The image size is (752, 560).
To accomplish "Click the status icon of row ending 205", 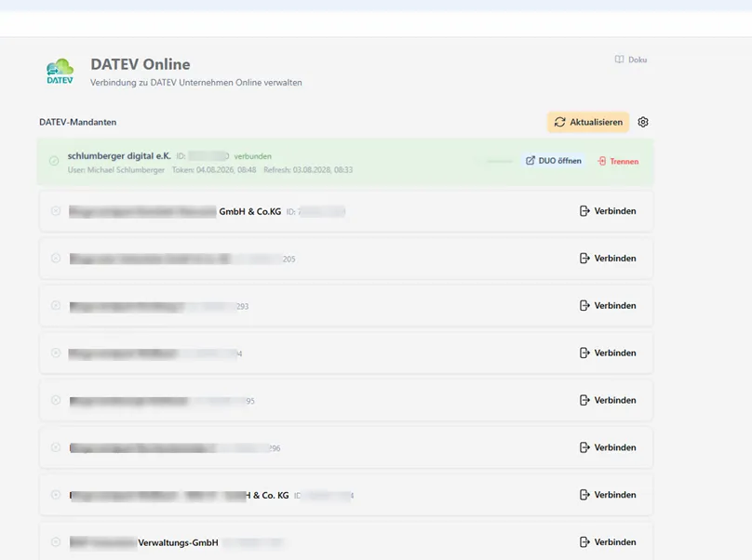I will pos(56,258).
